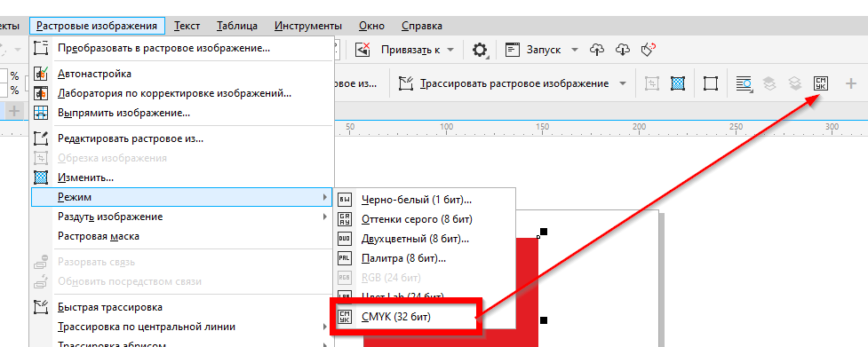Click the empty square frame icon in property bar
The image size is (868, 347).
point(711,83)
